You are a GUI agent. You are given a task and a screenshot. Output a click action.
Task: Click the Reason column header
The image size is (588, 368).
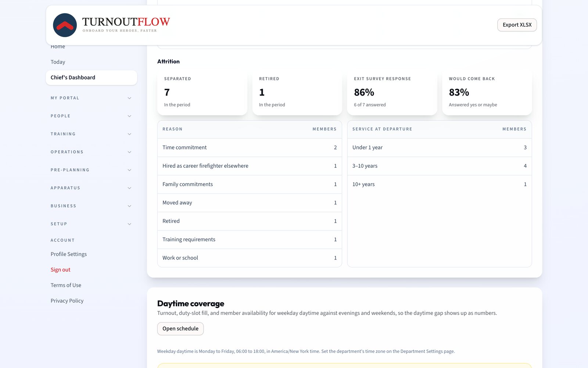coord(172,129)
